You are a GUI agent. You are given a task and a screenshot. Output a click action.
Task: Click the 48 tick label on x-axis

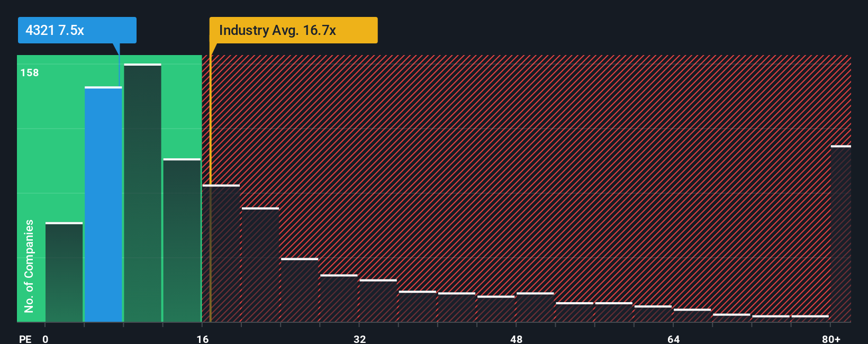(517, 339)
